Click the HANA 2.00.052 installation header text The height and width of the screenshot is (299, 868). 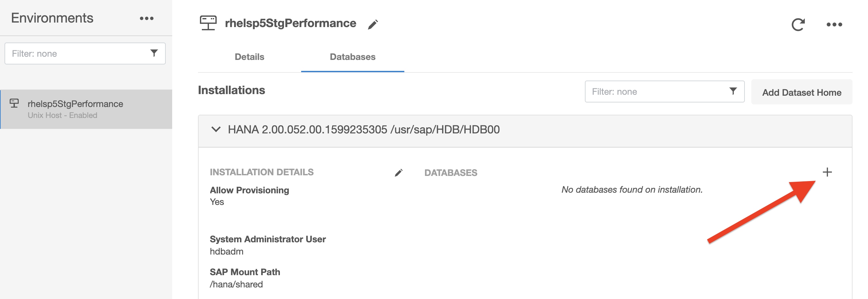[x=364, y=130]
